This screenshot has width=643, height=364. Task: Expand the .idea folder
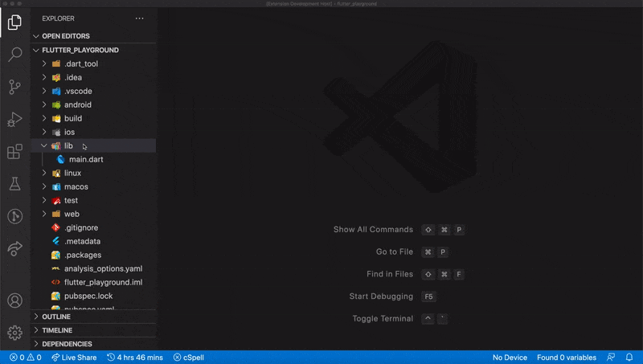(x=93, y=77)
